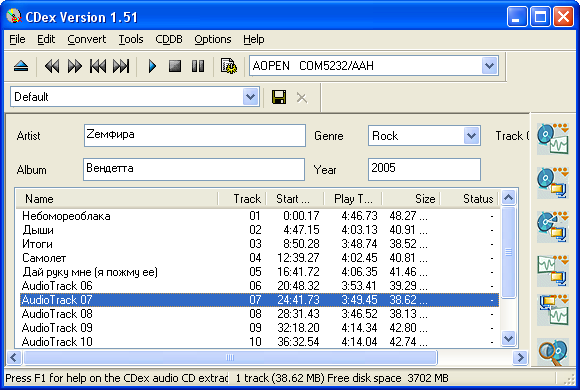Open the Options menu
580x390 pixels.
pyautogui.click(x=213, y=39)
